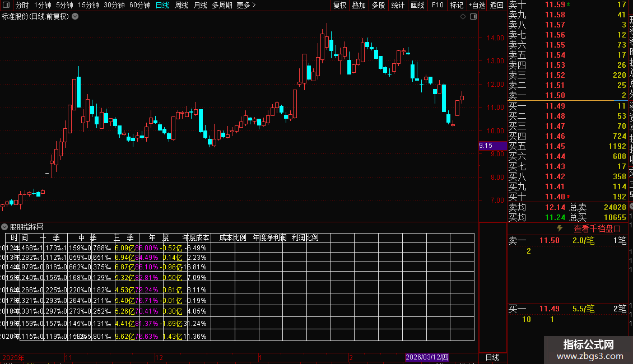Click top order book 买一 price 11.49

coord(555,106)
